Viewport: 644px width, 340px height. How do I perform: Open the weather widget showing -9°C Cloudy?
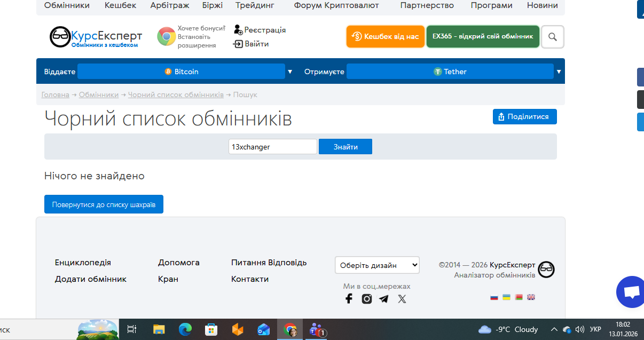coord(508,329)
